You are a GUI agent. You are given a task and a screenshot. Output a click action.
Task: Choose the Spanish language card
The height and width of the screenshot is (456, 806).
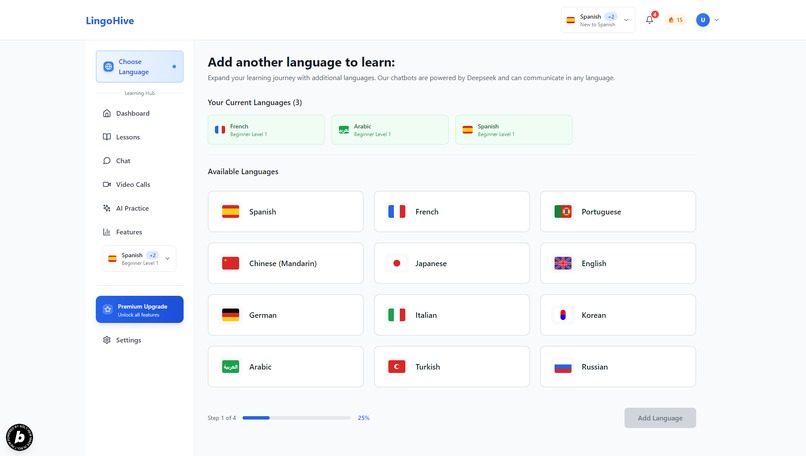(285, 211)
